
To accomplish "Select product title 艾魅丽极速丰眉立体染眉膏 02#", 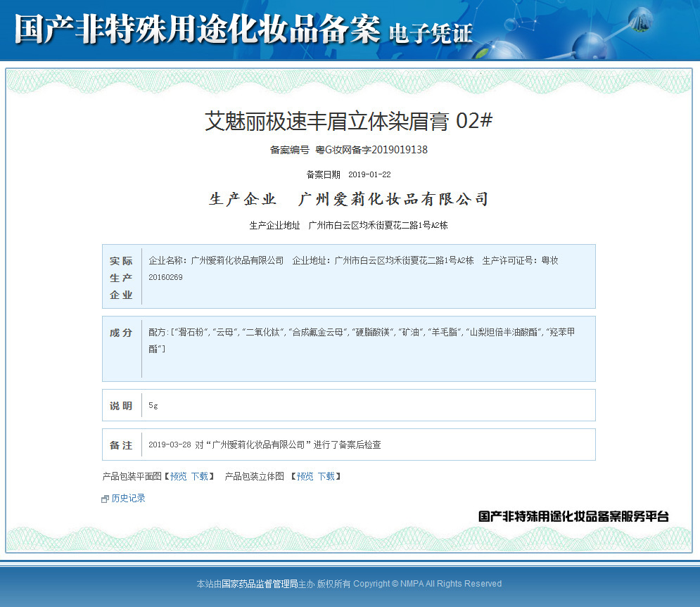I will [x=349, y=121].
